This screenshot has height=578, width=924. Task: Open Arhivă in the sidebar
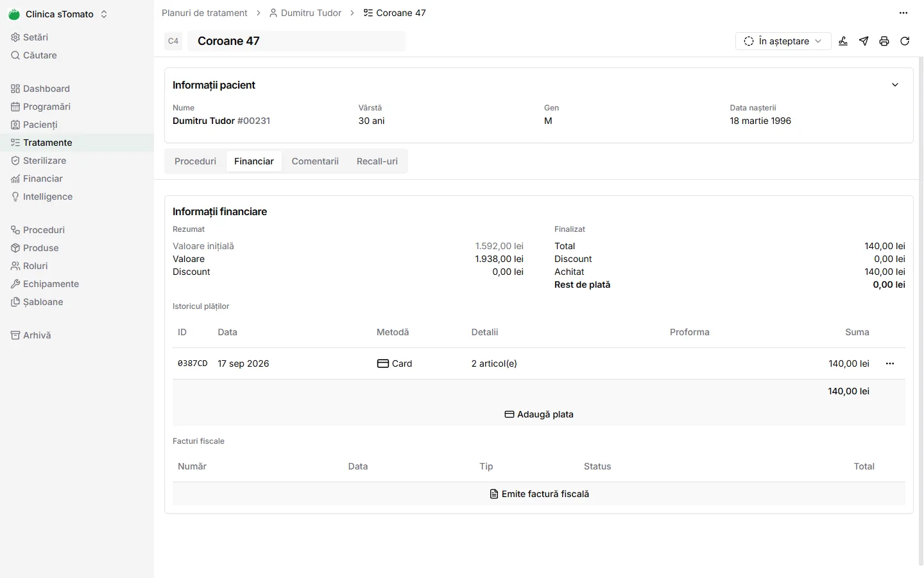click(x=77, y=335)
